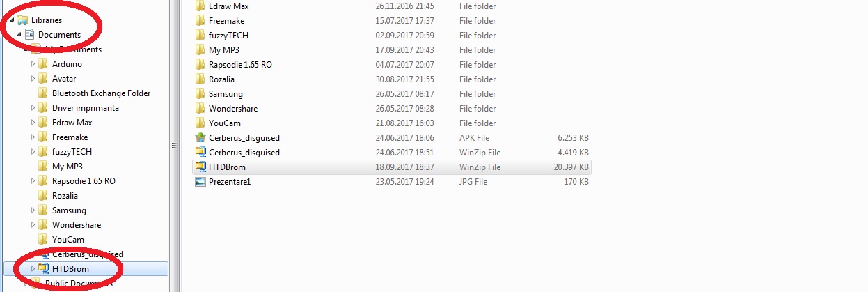Select the Freemake row in file list
This screenshot has width=868, height=292.
point(392,21)
